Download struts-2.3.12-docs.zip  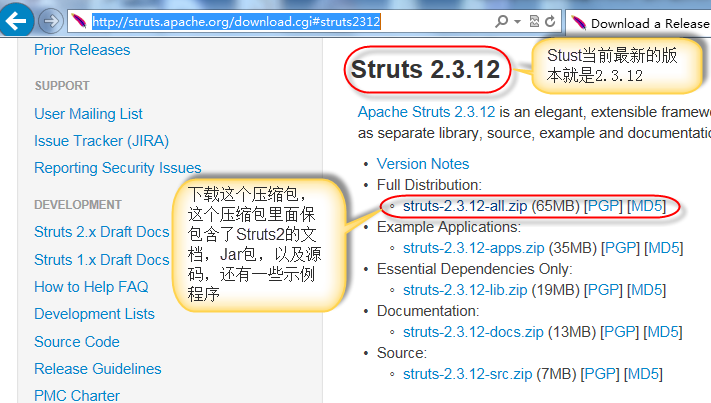pyautogui.click(x=473, y=332)
